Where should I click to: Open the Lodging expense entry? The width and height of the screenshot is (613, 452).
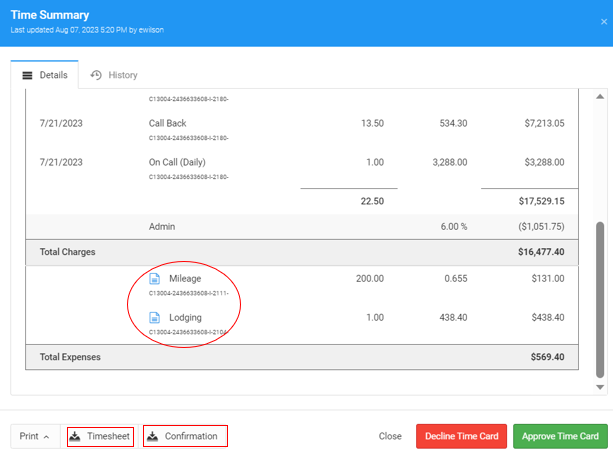[185, 317]
